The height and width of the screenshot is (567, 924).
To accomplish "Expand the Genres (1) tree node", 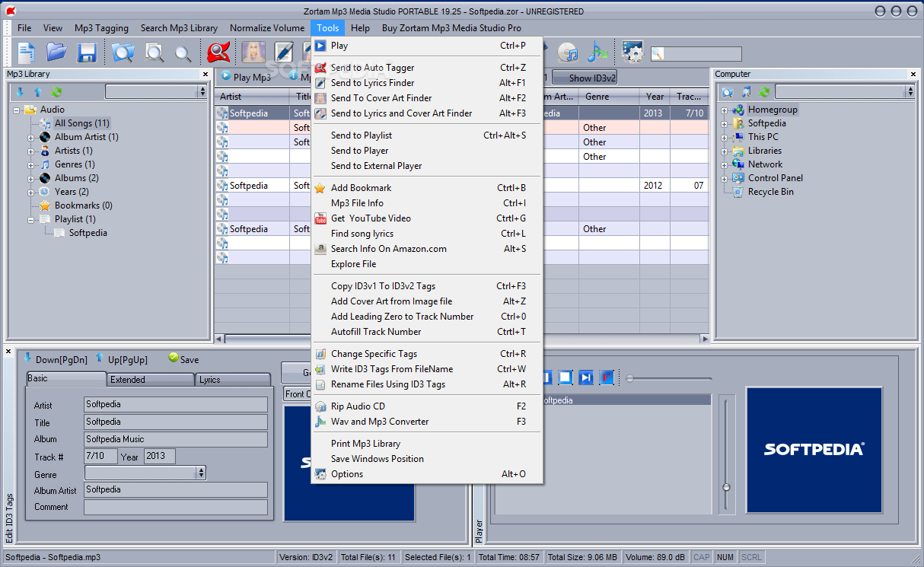I will tap(31, 165).
